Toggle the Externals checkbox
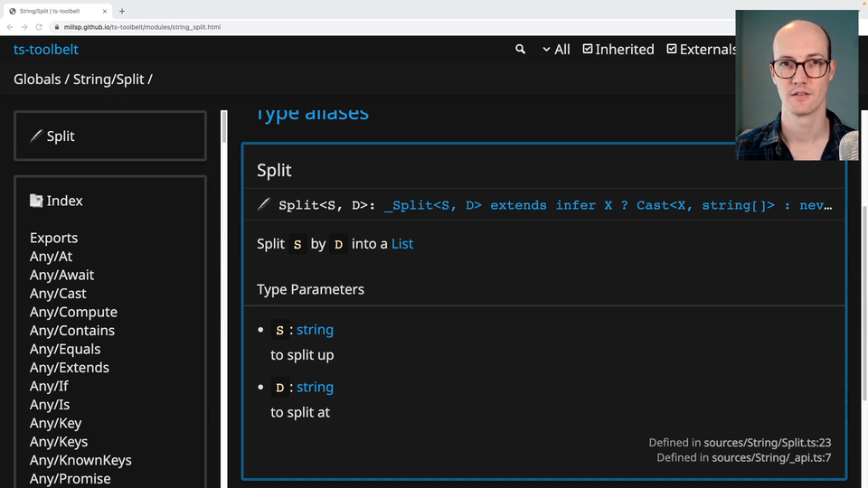 coord(672,49)
